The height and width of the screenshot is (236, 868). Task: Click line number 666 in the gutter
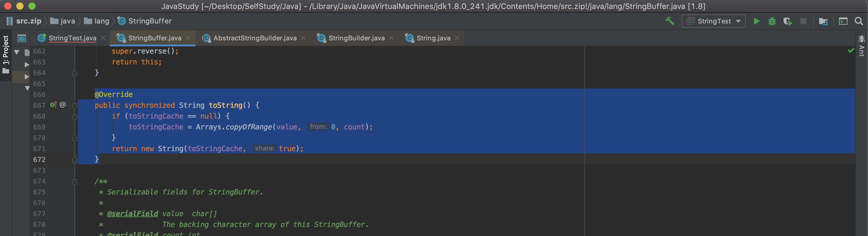tap(39, 95)
